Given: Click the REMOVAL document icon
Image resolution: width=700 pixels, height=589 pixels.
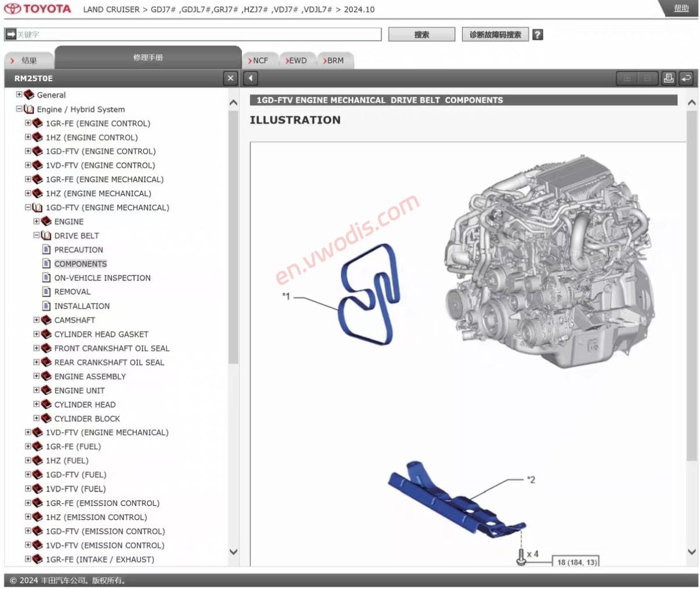Looking at the screenshot, I should pos(46,292).
